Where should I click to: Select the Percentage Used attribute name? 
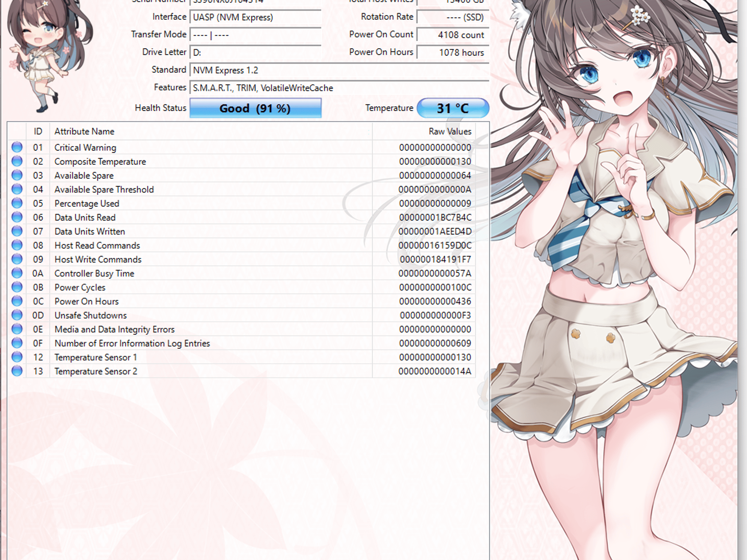click(87, 203)
